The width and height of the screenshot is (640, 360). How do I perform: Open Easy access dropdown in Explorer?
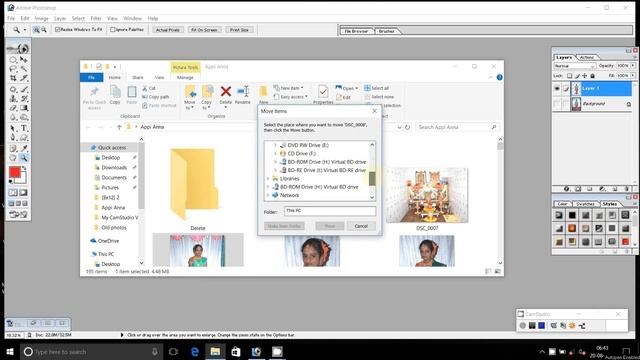[291, 97]
